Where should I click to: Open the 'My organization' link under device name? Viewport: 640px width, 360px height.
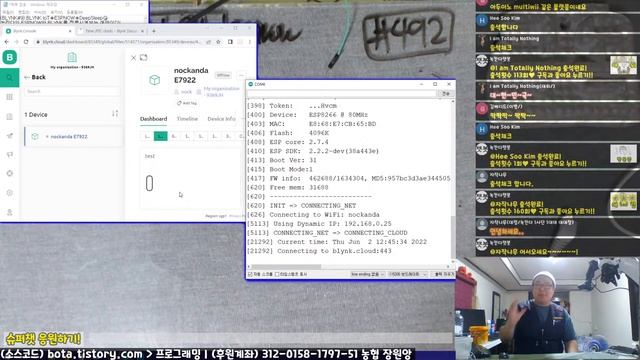click(221, 91)
